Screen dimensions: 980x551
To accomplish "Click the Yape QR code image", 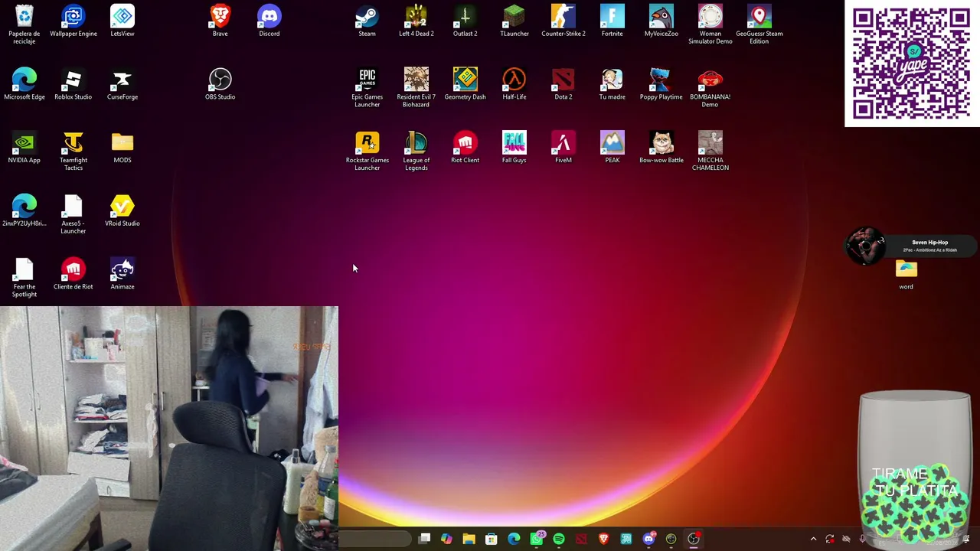I will click(x=912, y=64).
